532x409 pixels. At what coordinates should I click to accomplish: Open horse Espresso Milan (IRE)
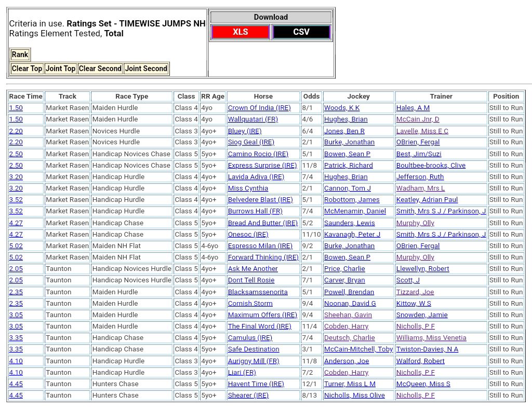click(260, 246)
